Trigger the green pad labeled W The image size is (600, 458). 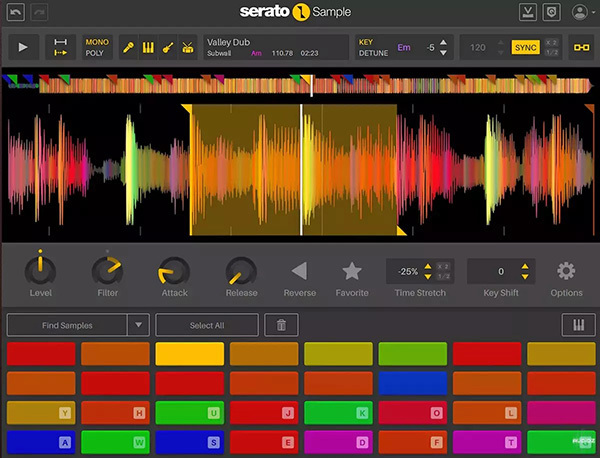coord(115,442)
